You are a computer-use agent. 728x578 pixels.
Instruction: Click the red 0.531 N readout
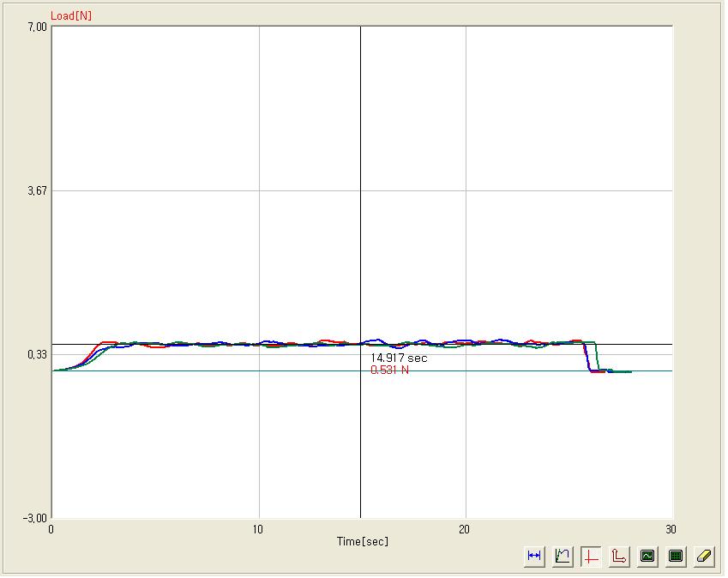(389, 370)
